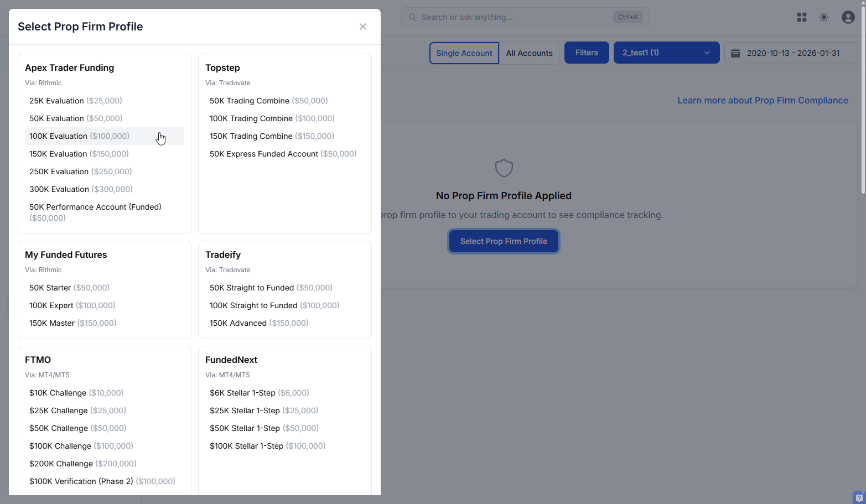The height and width of the screenshot is (504, 866).
Task: Switch to the Single Account tab
Action: [x=464, y=53]
